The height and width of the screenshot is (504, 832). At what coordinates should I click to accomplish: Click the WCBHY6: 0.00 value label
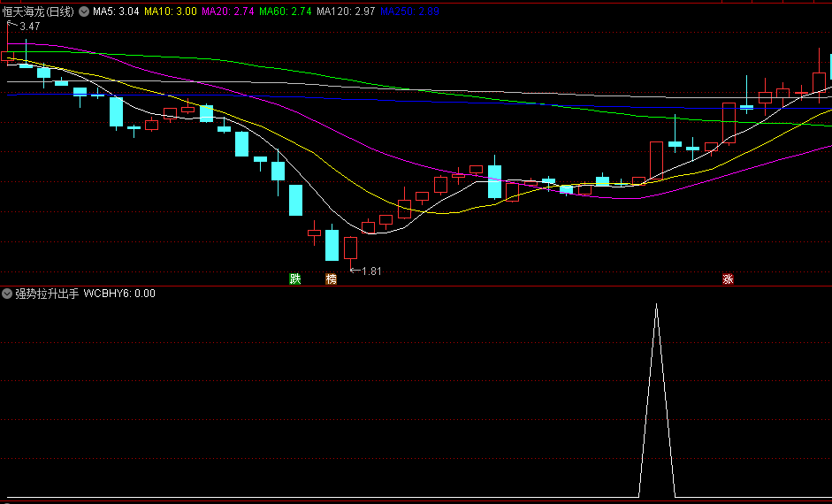pyautogui.click(x=119, y=294)
